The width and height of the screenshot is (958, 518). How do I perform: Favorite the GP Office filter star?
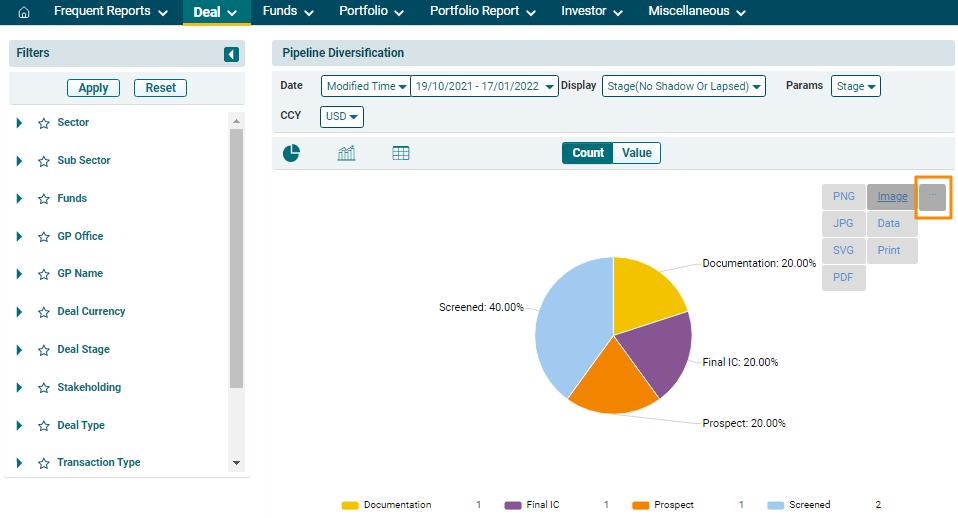(x=44, y=237)
